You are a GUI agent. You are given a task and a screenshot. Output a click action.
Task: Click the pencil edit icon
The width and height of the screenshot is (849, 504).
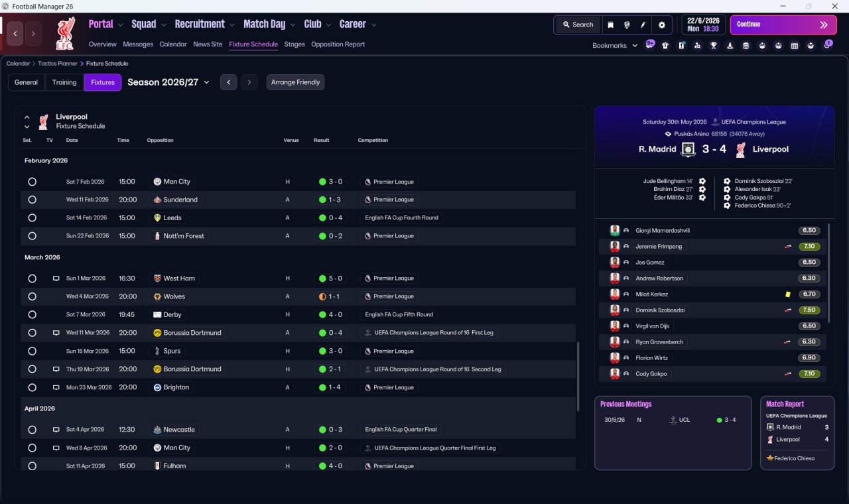pyautogui.click(x=643, y=25)
